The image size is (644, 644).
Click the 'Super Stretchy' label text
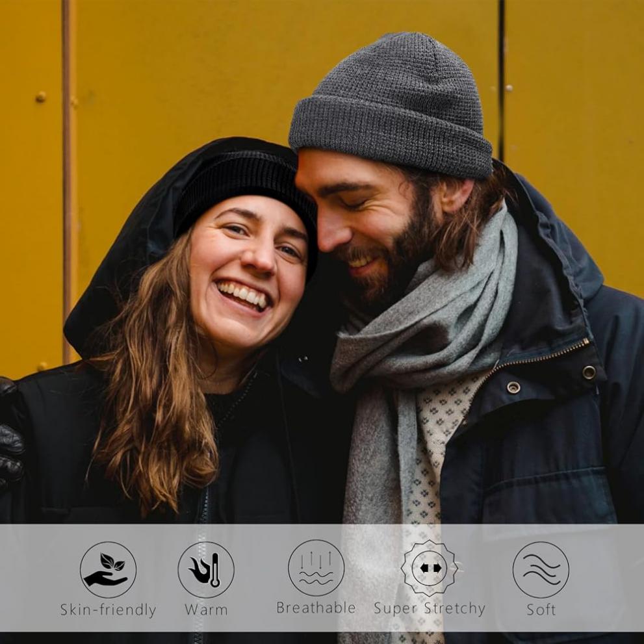[430, 608]
